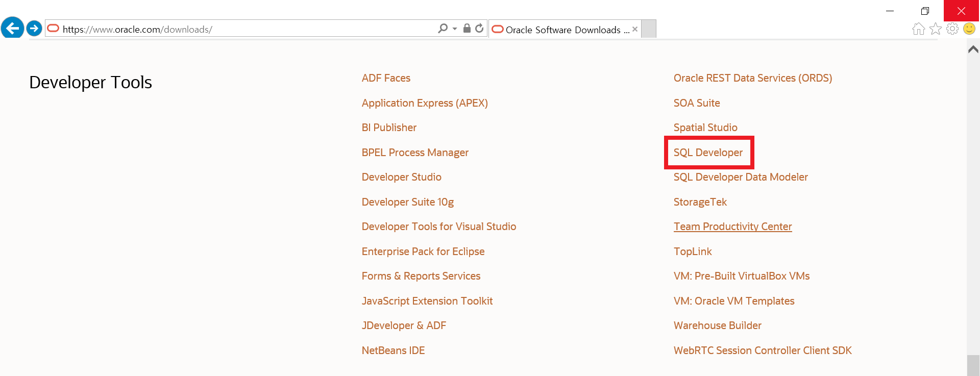Open VM: Oracle VM Templates link

point(733,301)
